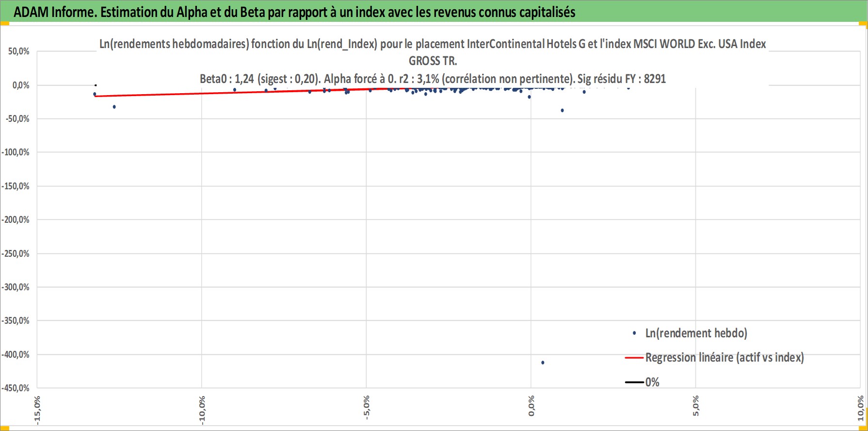Click the -450,0% y-axis label
This screenshot has width=868, height=431.
pos(16,388)
